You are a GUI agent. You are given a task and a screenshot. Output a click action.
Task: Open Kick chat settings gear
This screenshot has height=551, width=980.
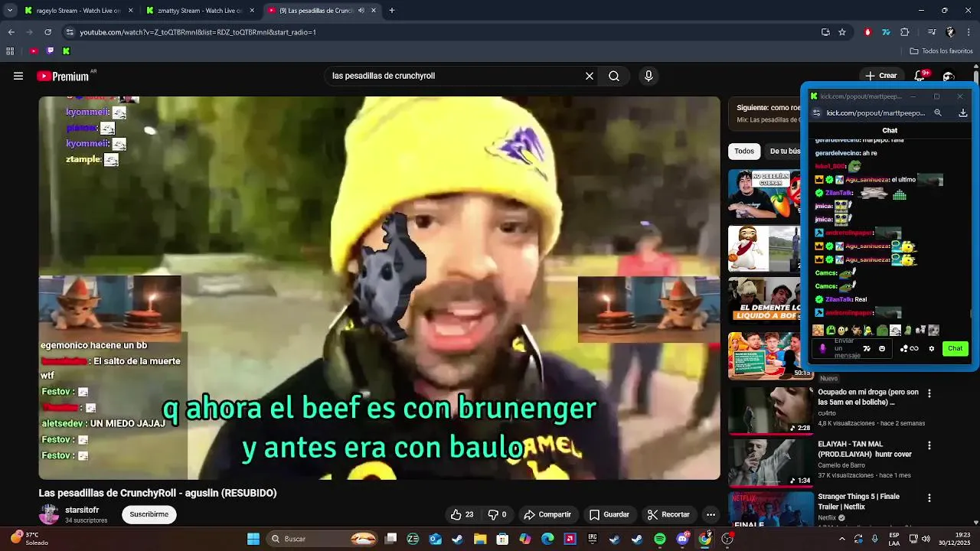932,348
